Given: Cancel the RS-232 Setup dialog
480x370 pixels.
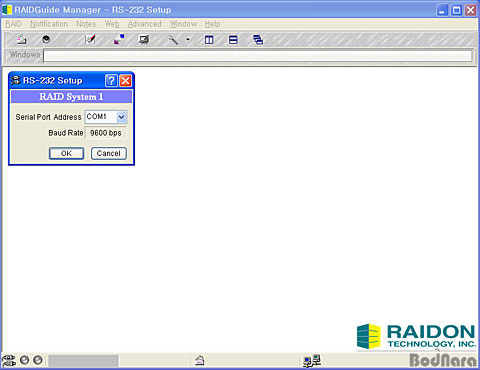Looking at the screenshot, I should pyautogui.click(x=109, y=153).
